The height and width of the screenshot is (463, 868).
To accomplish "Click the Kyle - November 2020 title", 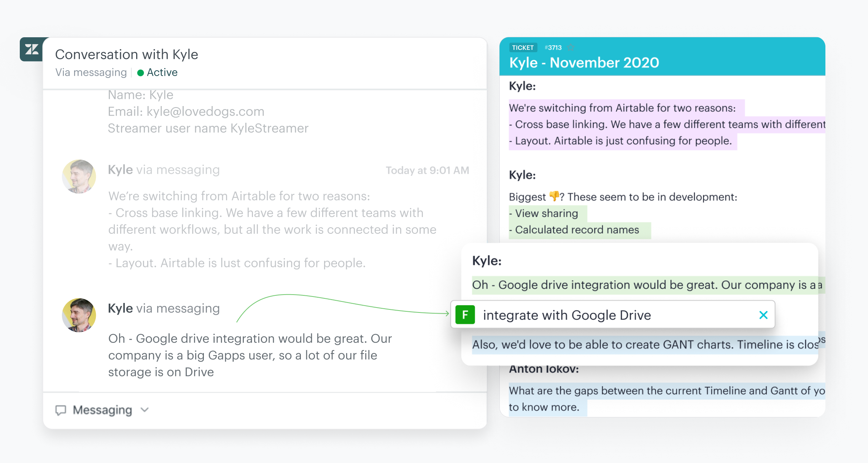I will tap(584, 63).
